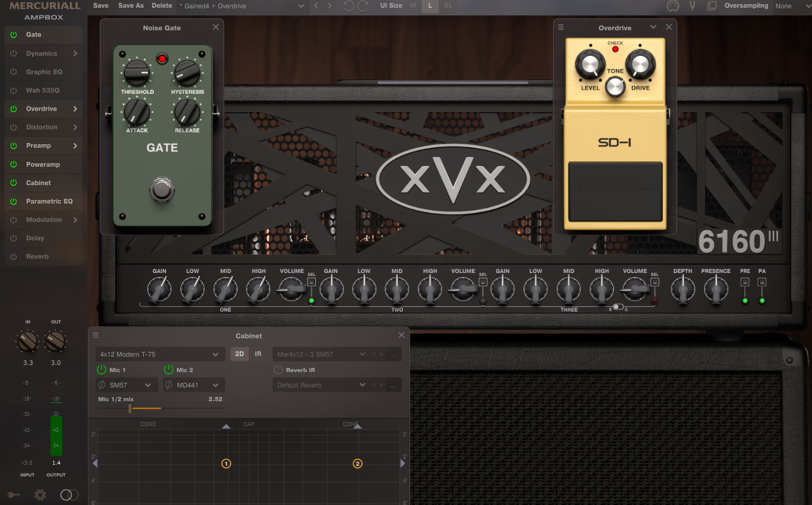
Task: Go to the next preset arrow
Action: pyautogui.click(x=330, y=6)
